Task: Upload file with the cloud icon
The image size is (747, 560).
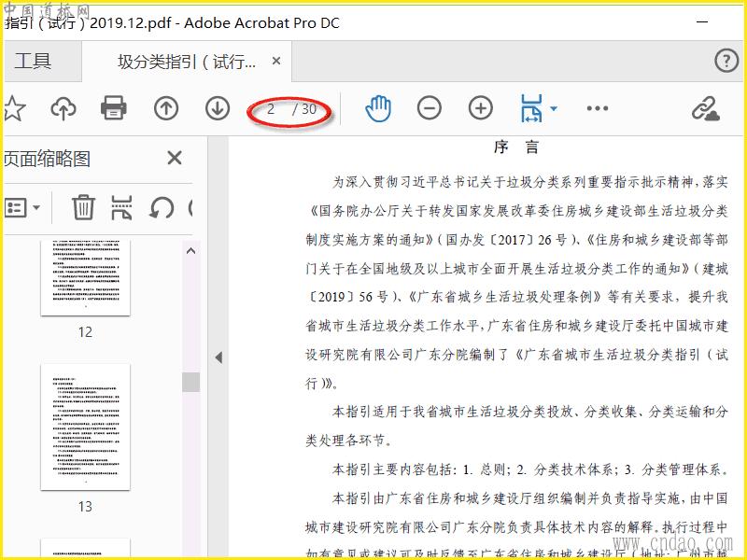Action: point(63,108)
